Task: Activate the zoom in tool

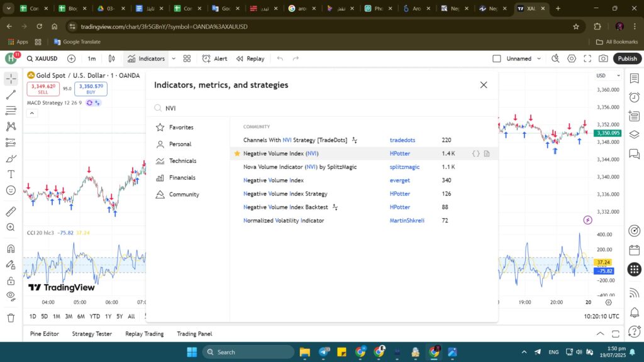Action: click(11, 228)
